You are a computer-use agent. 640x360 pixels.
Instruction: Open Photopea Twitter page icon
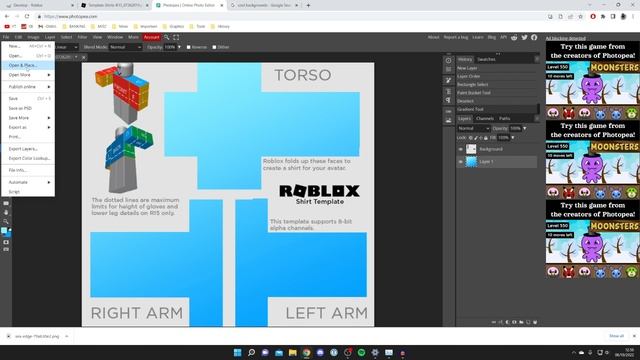pyautogui.click(x=524, y=37)
